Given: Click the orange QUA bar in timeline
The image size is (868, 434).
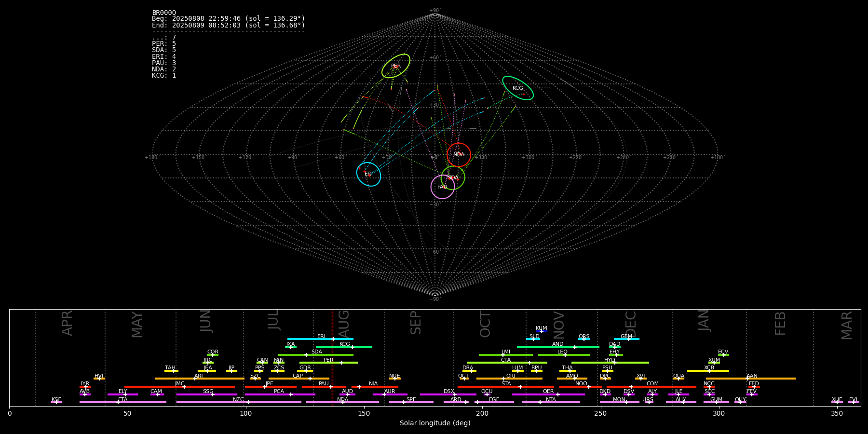Looking at the screenshot, I should pos(678,379).
